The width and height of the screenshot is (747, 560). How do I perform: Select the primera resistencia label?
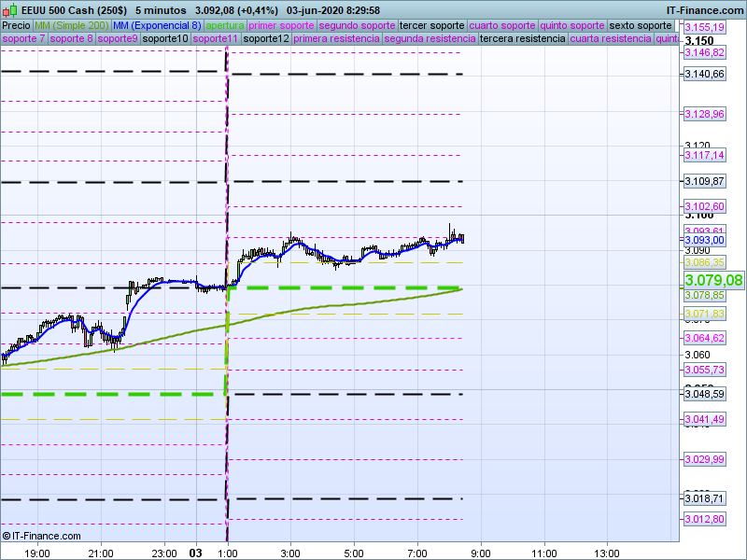point(335,39)
